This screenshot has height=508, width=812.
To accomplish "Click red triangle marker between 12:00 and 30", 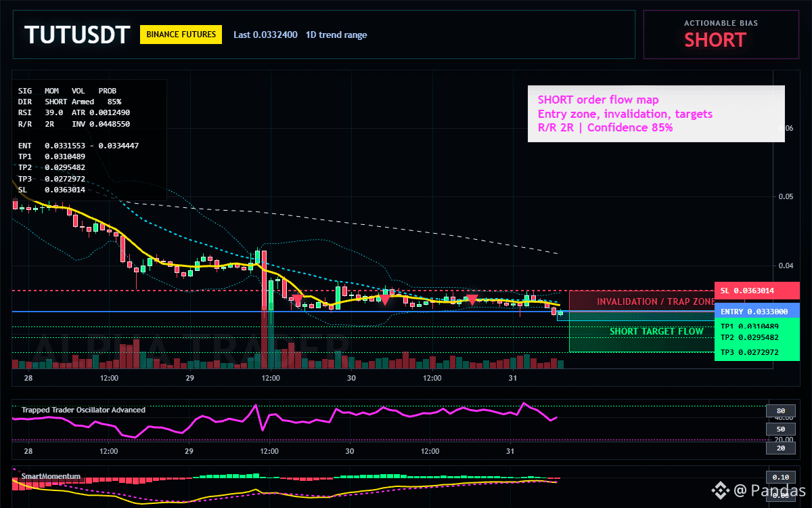I will point(297,299).
